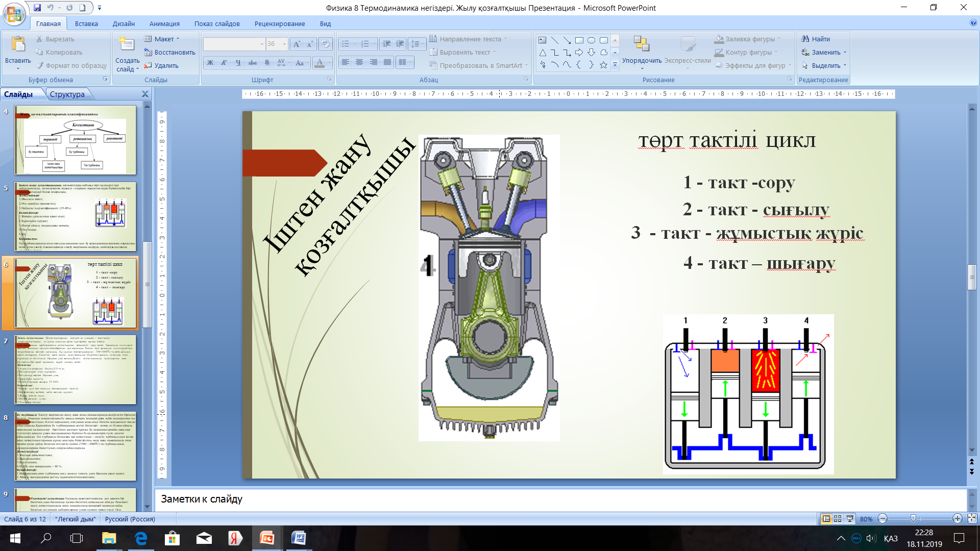Toggle italic (К) formatting

tap(224, 63)
